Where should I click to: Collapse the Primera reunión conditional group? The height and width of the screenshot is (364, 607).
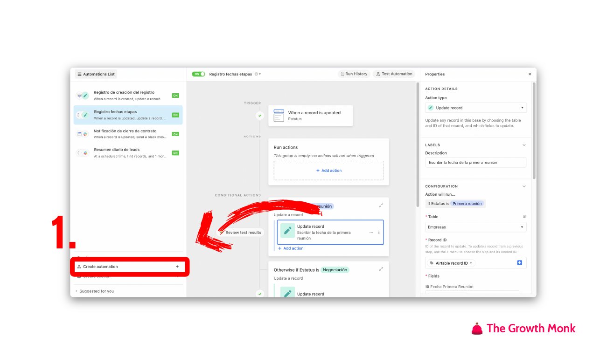(x=381, y=205)
